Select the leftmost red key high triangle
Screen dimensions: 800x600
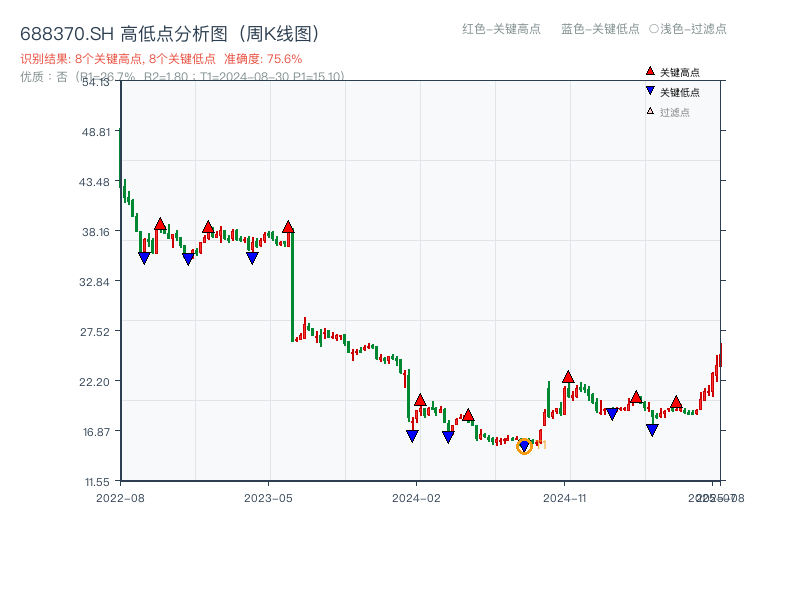160,224
